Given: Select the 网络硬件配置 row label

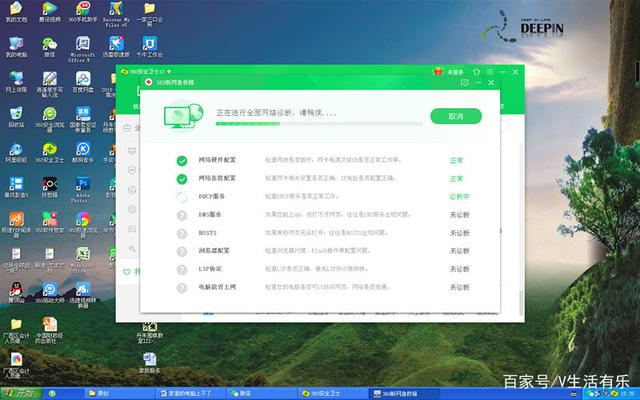Looking at the screenshot, I should (x=217, y=160).
